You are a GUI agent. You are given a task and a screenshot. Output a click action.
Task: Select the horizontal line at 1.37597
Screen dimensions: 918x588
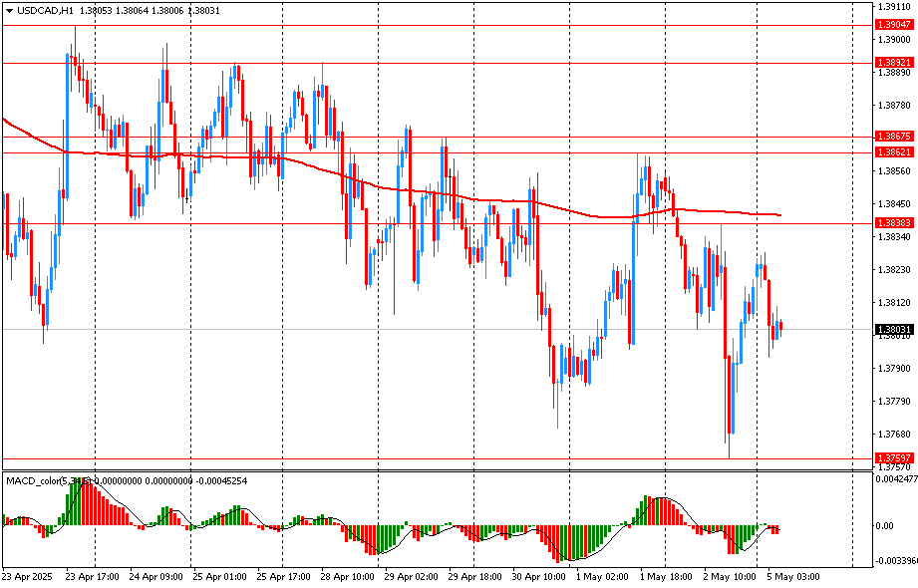coord(399,458)
